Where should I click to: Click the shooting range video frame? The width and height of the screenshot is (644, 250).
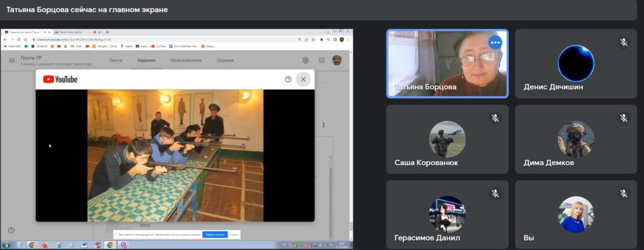pyautogui.click(x=175, y=156)
